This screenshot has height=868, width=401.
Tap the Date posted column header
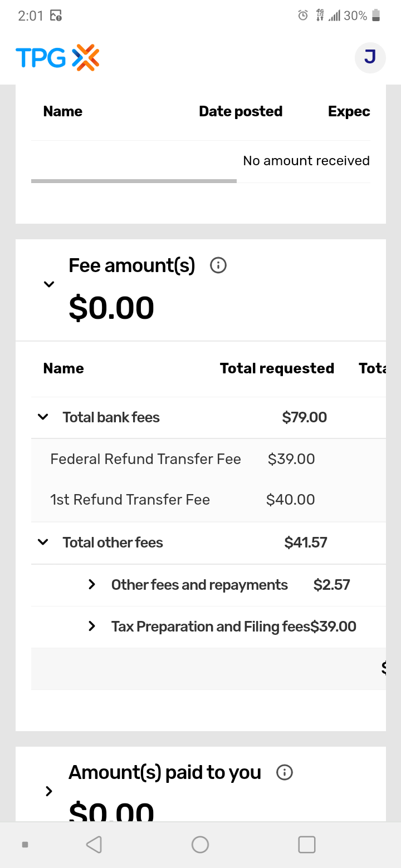point(241,111)
